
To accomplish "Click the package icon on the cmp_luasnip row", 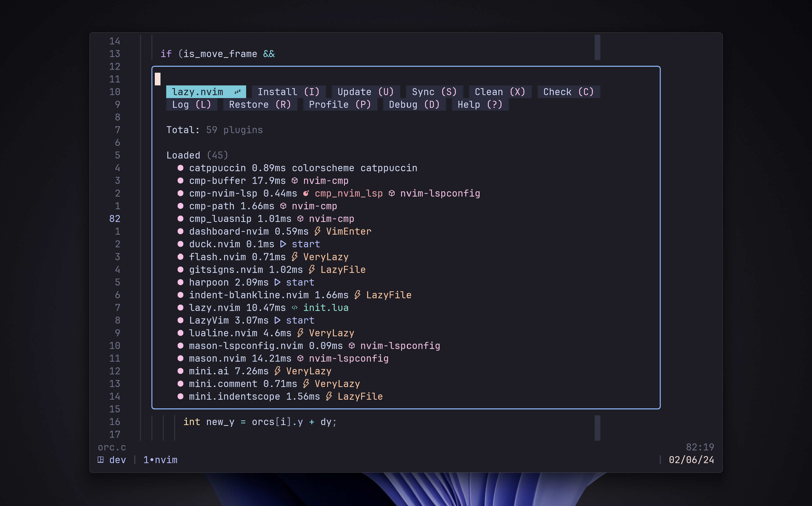I will [x=300, y=219].
